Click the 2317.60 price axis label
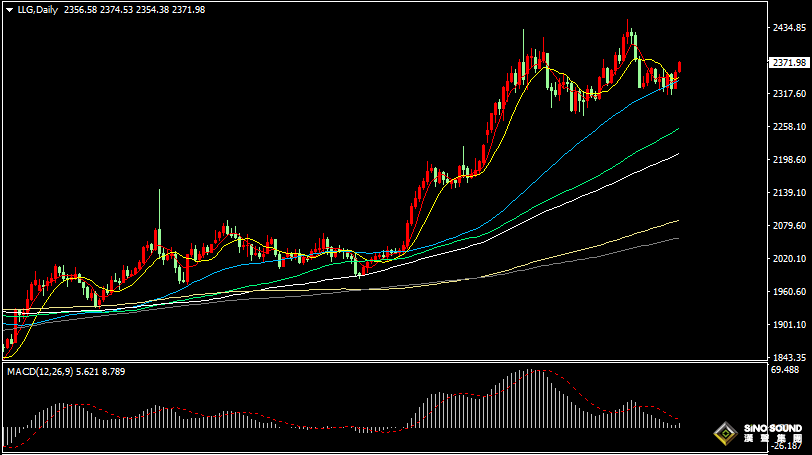The height and width of the screenshot is (455, 812). click(x=788, y=94)
